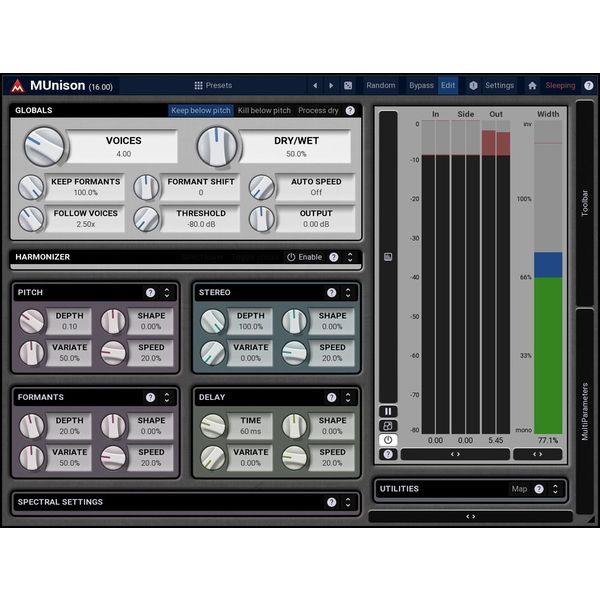Click the Delay Time knob
Viewport: 600px width, 600px height.
213,426
